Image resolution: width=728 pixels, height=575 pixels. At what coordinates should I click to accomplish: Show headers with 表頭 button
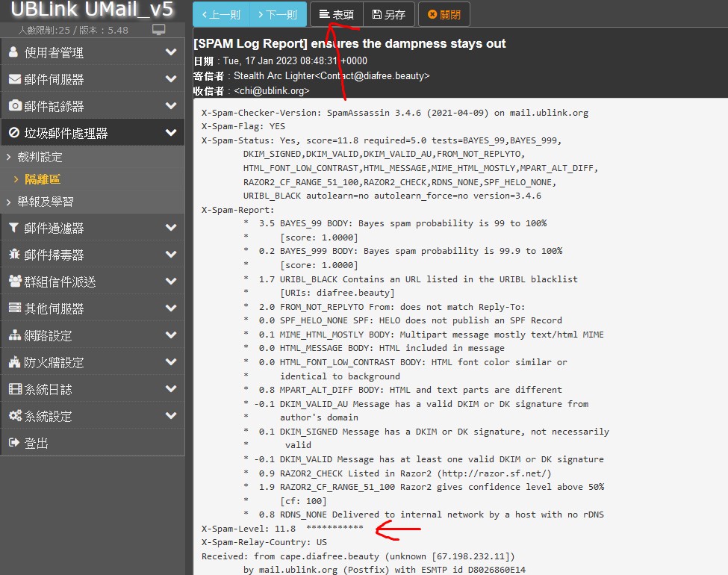336,14
